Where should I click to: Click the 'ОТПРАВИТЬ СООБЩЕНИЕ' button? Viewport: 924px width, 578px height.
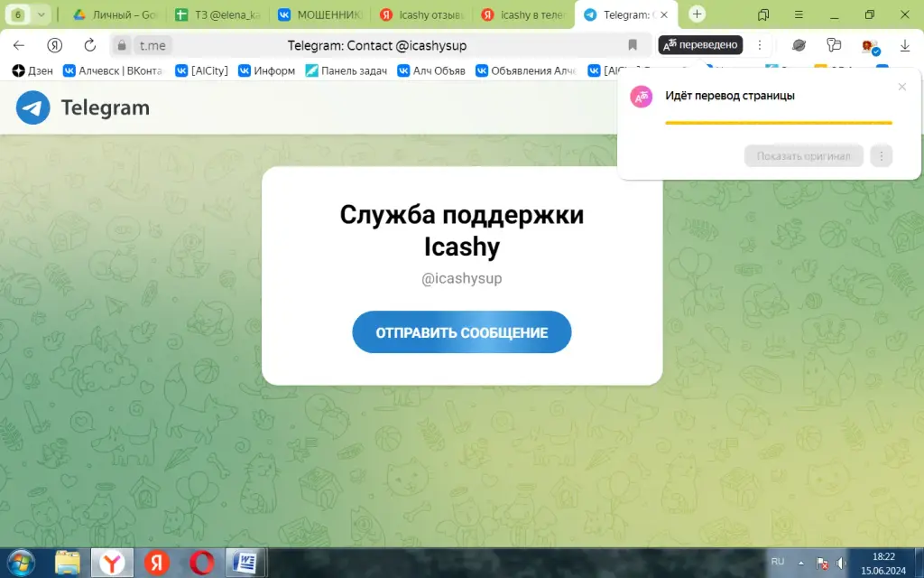[x=461, y=332]
